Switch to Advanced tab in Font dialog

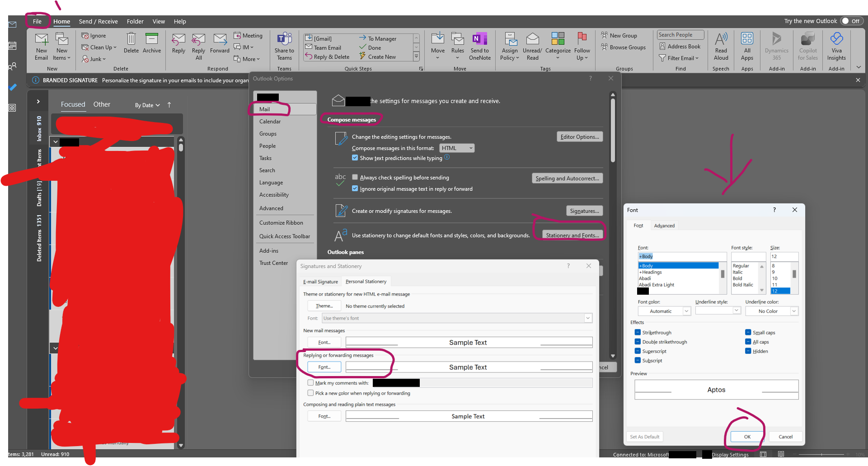tap(664, 226)
